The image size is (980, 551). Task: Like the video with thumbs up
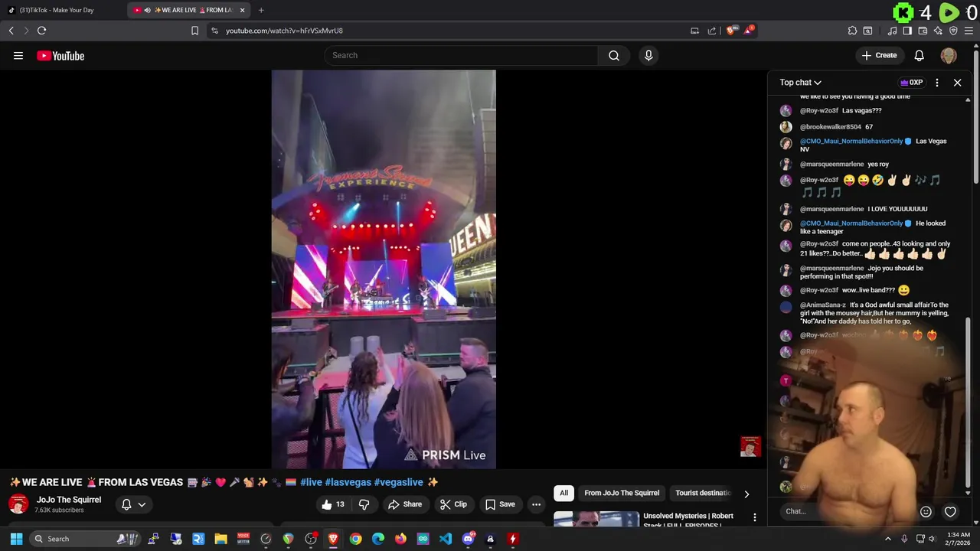tap(332, 504)
